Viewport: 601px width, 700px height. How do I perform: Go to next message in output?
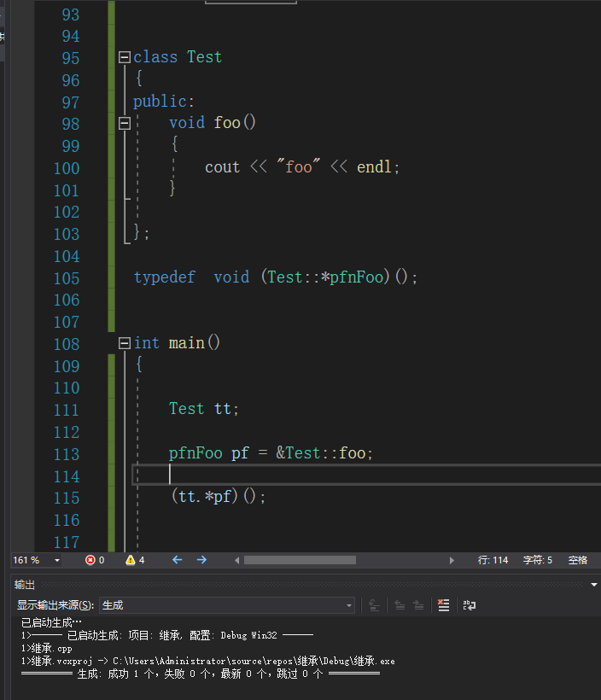pyautogui.click(x=418, y=605)
